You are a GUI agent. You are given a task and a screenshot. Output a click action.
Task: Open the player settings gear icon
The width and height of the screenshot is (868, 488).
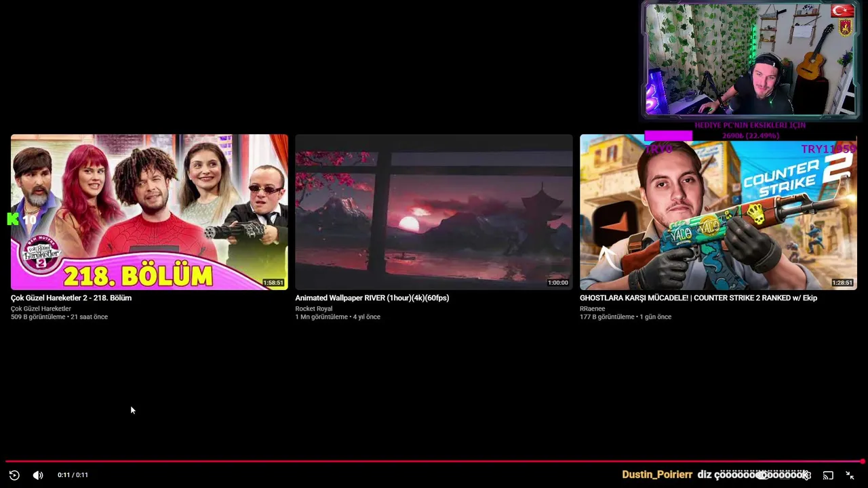pos(806,475)
